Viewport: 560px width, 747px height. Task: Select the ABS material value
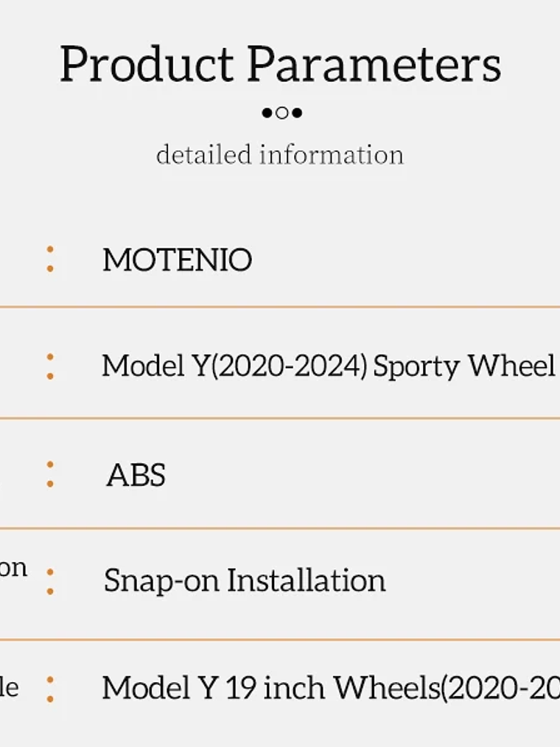[136, 476]
